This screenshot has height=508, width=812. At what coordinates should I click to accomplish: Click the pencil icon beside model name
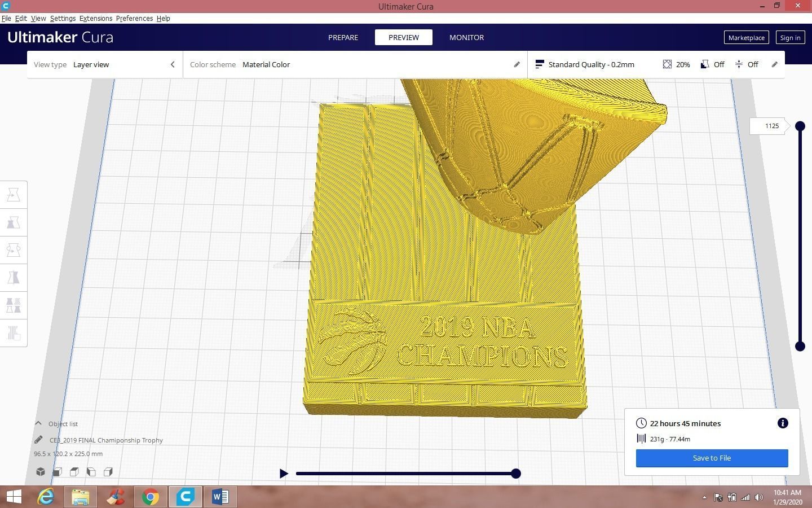click(x=38, y=440)
